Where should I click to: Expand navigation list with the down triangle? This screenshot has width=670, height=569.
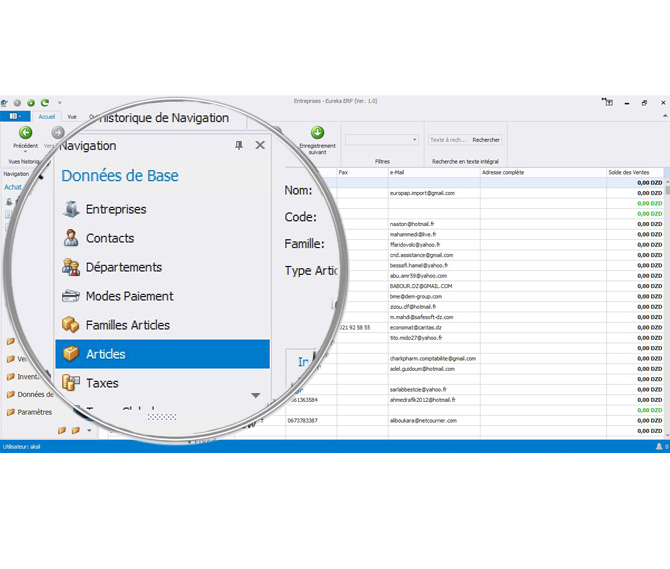(256, 396)
